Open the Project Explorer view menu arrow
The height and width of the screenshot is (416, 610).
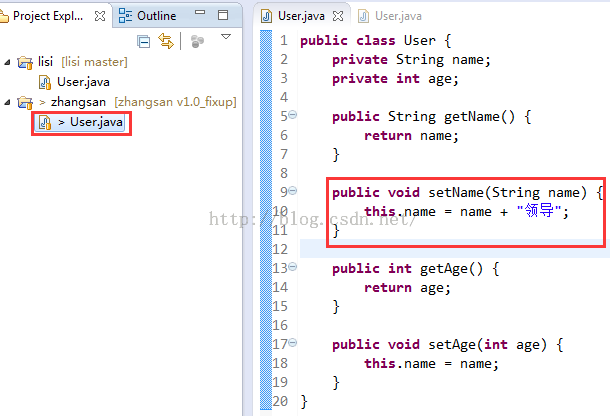point(226,37)
